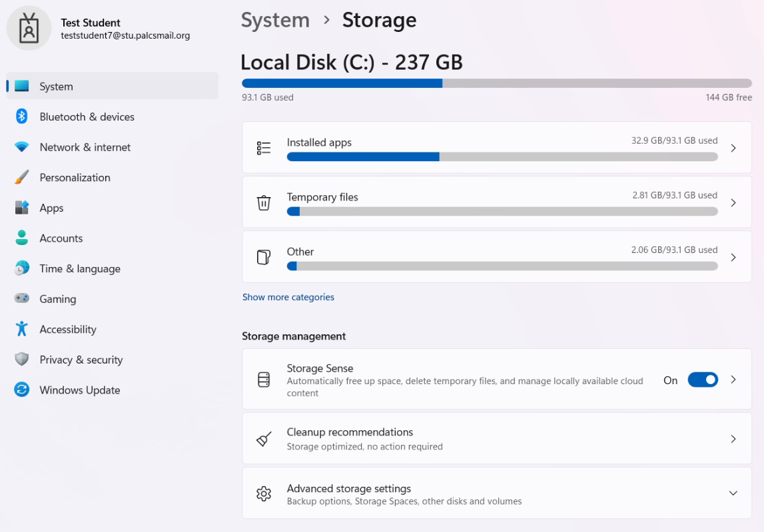Screen dimensions: 764x532
Task: Click the Windows Update refresh icon
Action: click(21, 390)
